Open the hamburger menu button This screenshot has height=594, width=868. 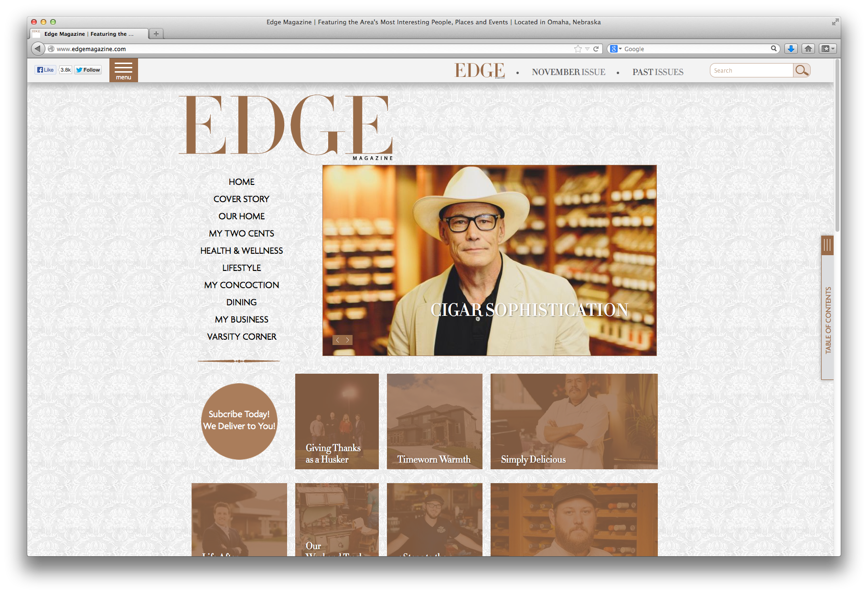[x=123, y=70]
